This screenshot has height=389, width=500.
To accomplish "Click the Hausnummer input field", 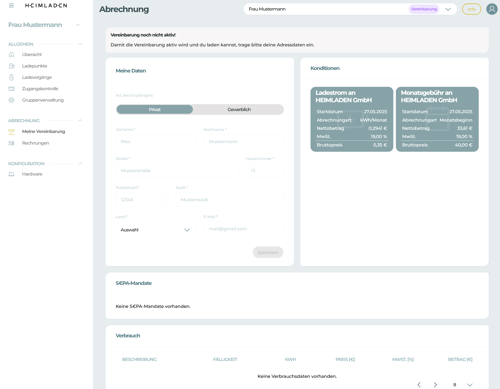I will (265, 171).
